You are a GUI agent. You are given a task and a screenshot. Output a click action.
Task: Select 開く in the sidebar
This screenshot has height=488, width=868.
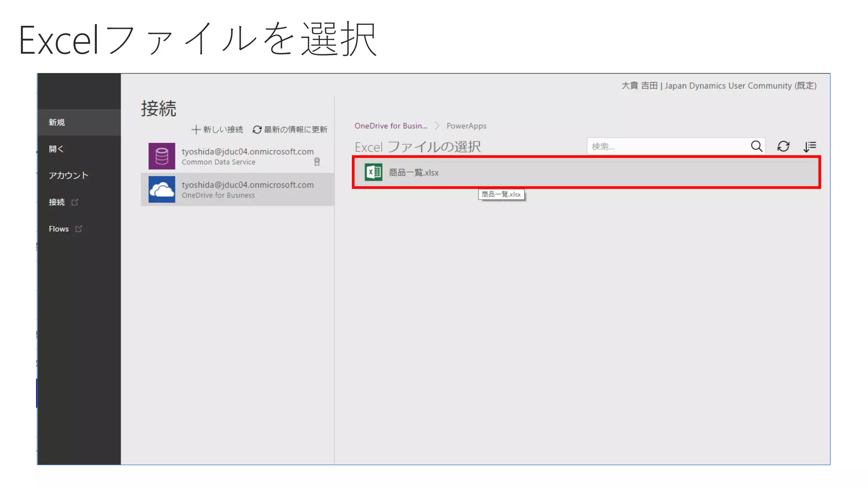[x=79, y=149]
